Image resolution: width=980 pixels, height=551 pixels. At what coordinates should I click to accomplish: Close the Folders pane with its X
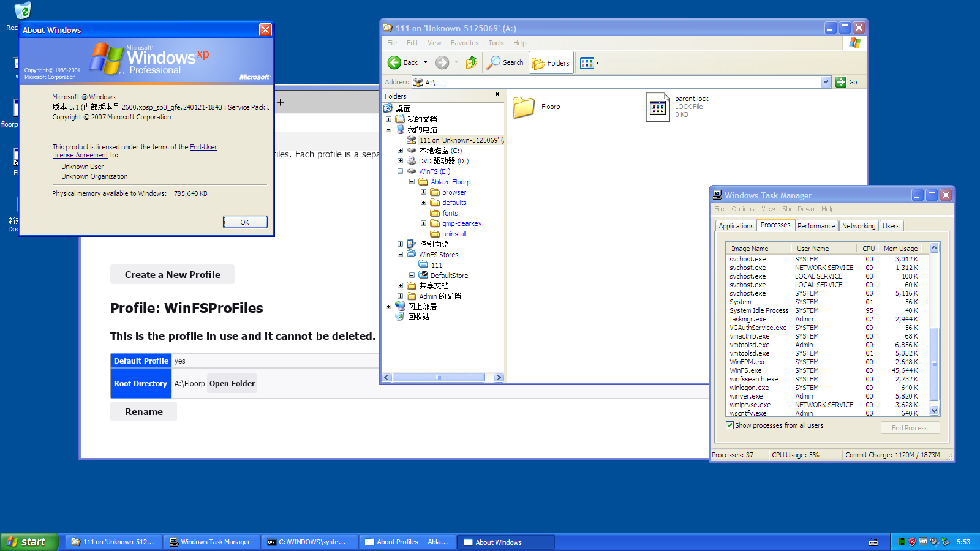point(497,94)
